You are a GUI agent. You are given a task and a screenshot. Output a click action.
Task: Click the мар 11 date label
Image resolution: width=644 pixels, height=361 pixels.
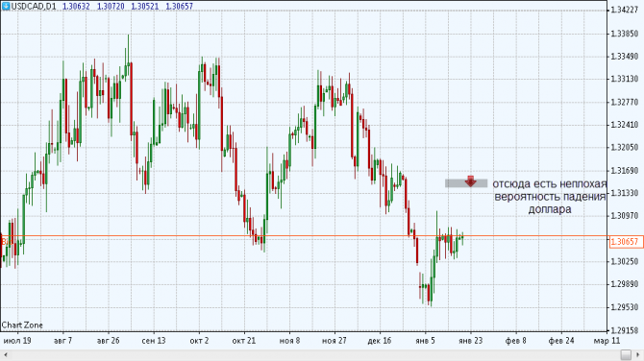point(607,341)
